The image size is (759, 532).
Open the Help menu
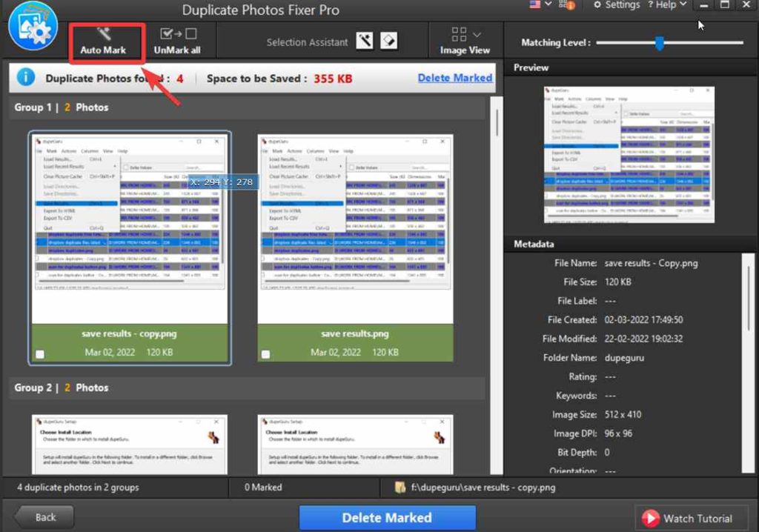pyautogui.click(x=667, y=5)
